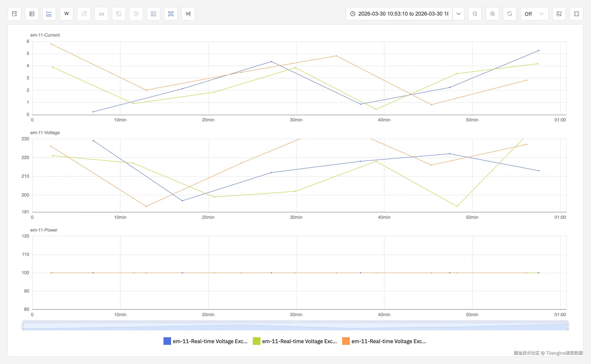Viewport: 591px width, 364px height.
Task: Switch to the table view icon
Action: (x=32, y=14)
